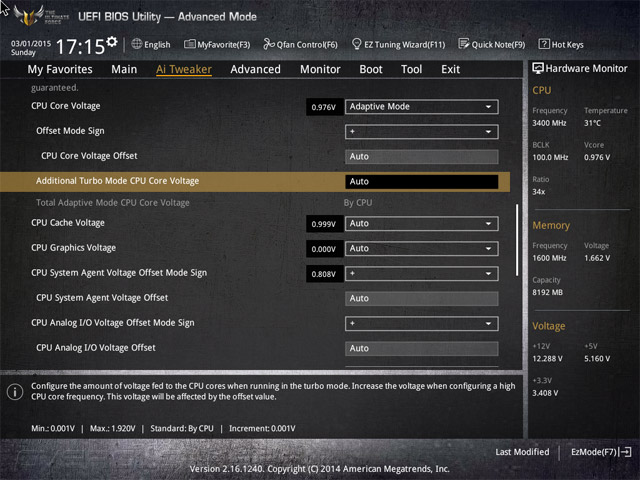This screenshot has height=480, width=640.
Task: Open the CPU Cache Voltage dropdown
Action: point(422,223)
